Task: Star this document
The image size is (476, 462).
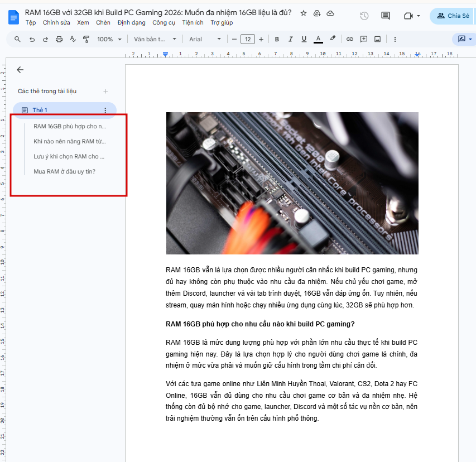Action: pos(303,13)
